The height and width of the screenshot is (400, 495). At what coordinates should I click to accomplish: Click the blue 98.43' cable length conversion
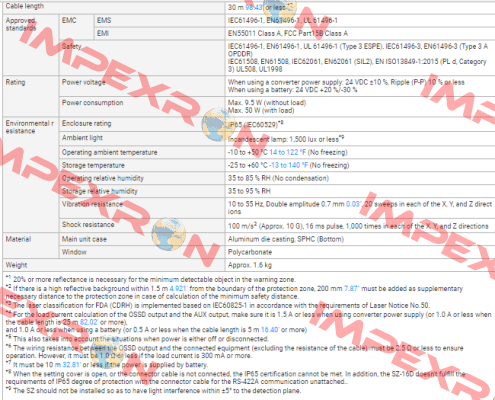point(254,7)
